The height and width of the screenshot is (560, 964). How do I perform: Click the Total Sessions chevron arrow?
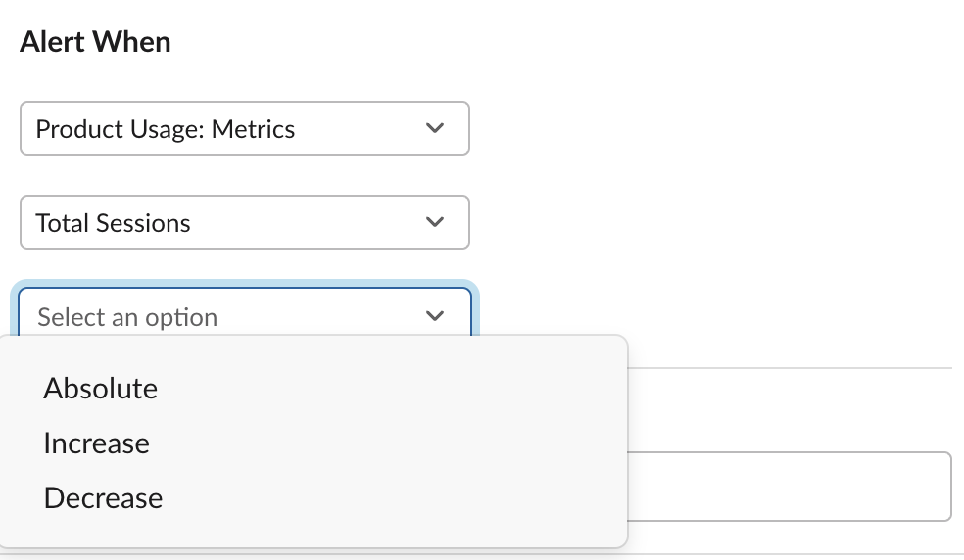(x=435, y=223)
